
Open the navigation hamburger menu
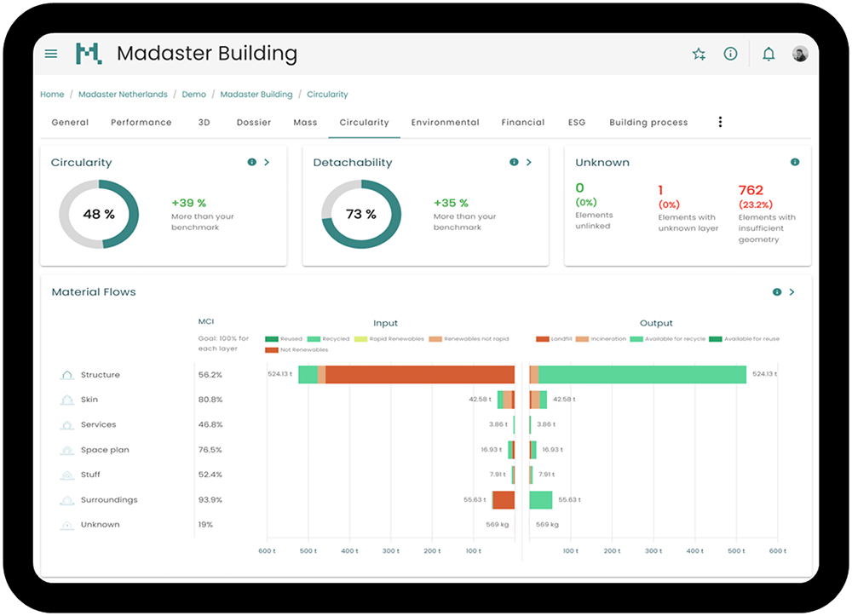pyautogui.click(x=50, y=53)
